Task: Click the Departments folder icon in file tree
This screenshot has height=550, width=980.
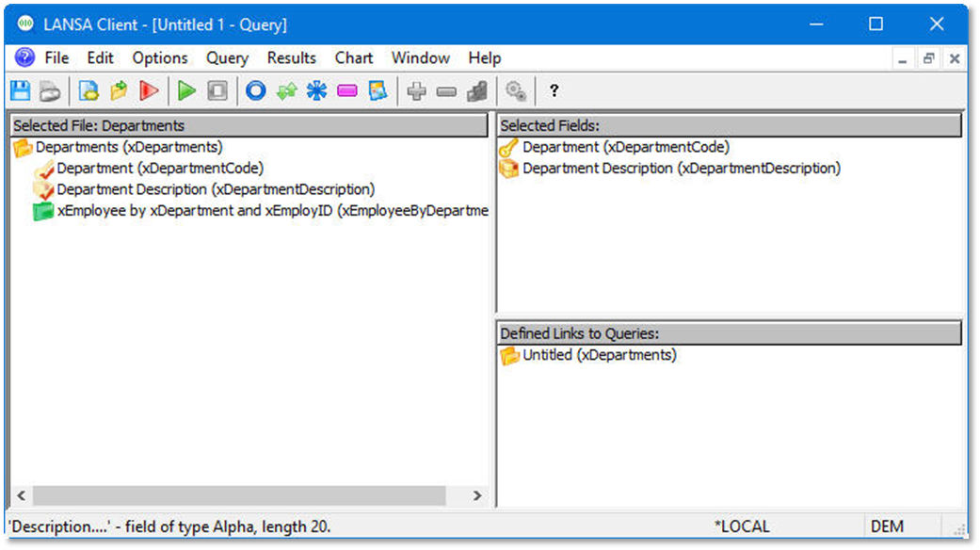Action: [23, 148]
